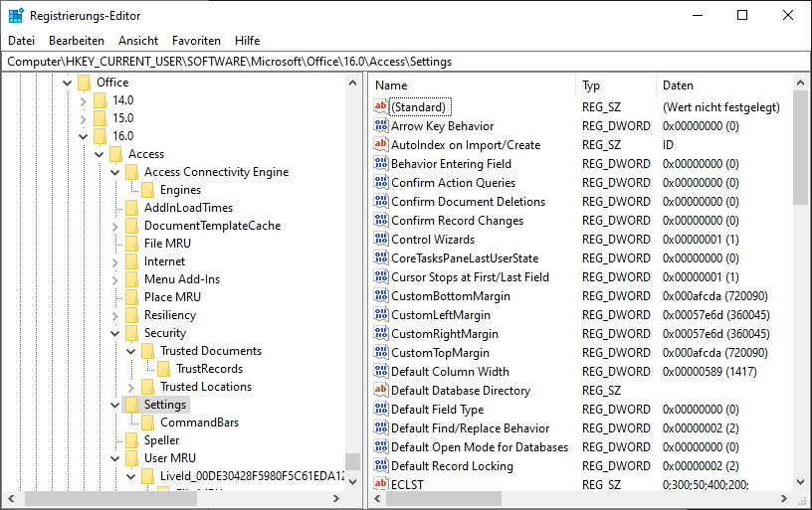Viewport: 812px width, 510px height.
Task: Open the Bearbeiten menu
Action: coord(77,41)
